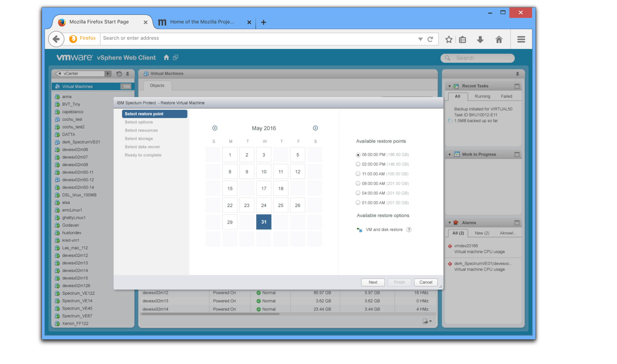Cancel the Restore Virtual Machine wizard
The image size is (617, 364).
426,282
